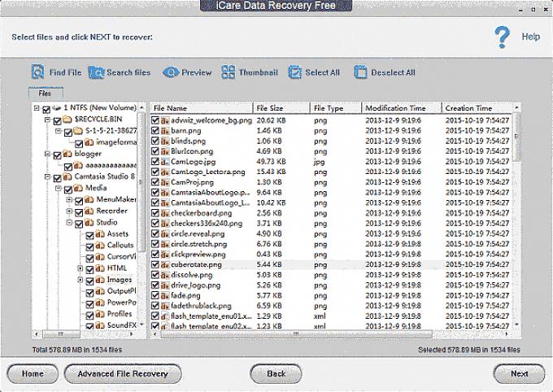Collapse the $RECYCLE.BIN tree node

click(47, 120)
